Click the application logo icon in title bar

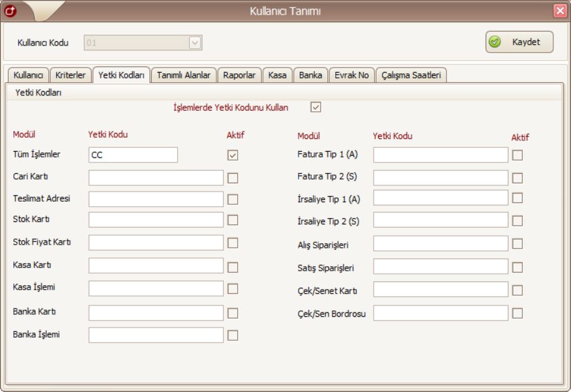click(9, 11)
